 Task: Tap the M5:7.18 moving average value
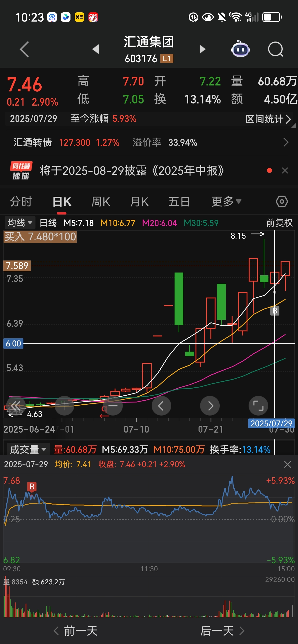point(79,223)
